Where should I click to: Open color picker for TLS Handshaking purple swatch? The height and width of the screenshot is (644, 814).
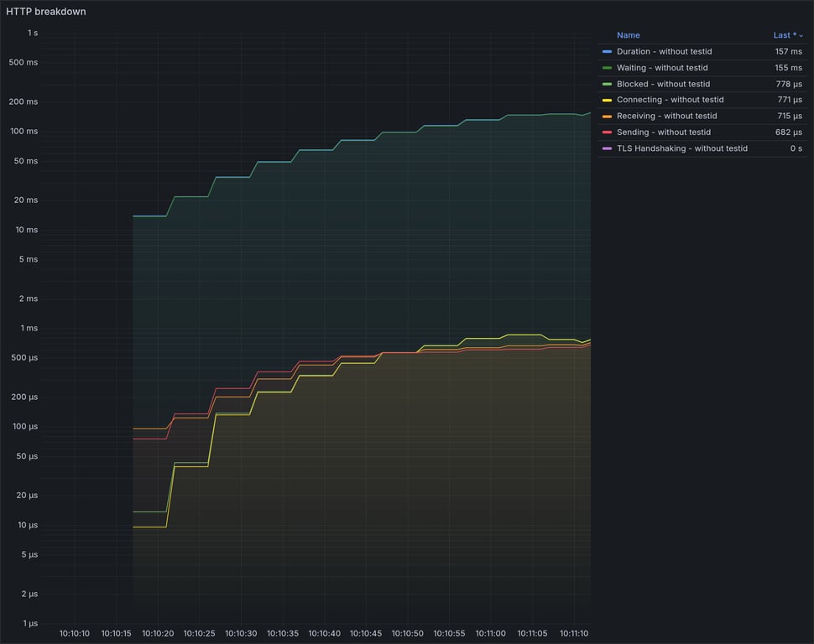607,148
